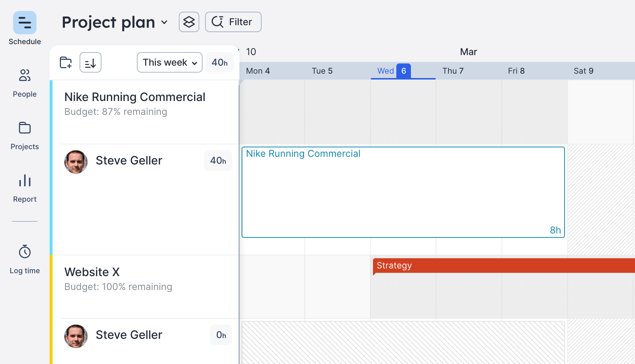Click Steve Geller's avatar under Website X
Viewport: 635px width, 364px height.
point(76,336)
